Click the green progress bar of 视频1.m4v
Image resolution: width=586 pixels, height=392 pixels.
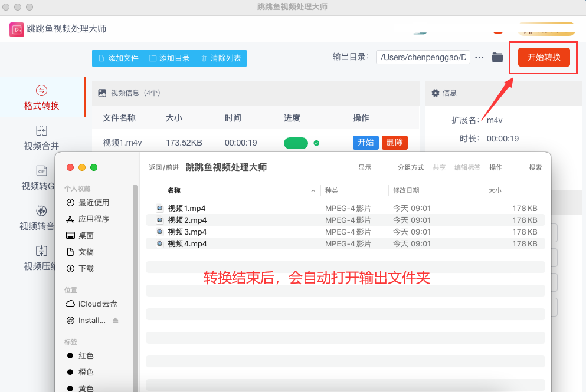point(296,143)
